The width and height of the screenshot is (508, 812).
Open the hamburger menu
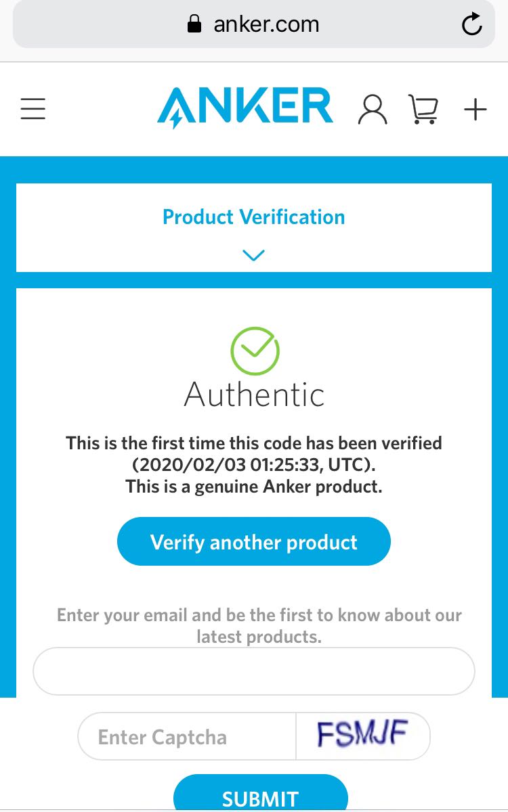(x=33, y=109)
